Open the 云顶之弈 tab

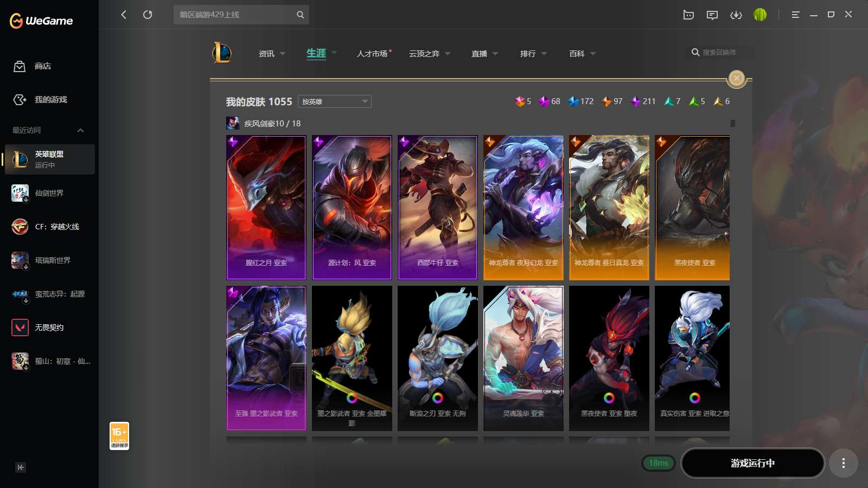click(x=424, y=54)
